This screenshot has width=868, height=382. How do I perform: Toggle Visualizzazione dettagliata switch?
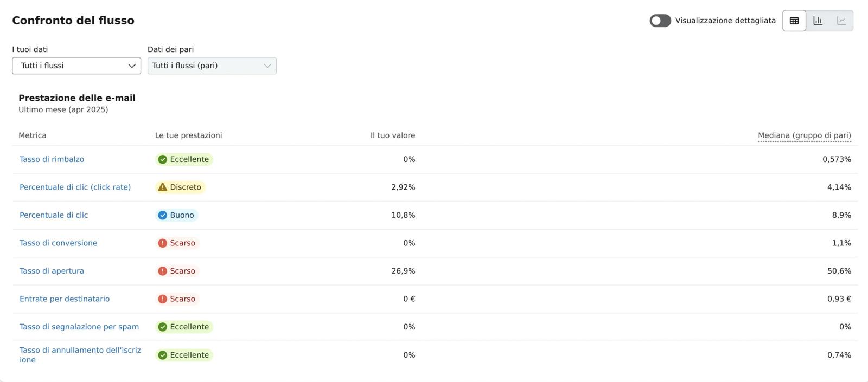(x=660, y=21)
